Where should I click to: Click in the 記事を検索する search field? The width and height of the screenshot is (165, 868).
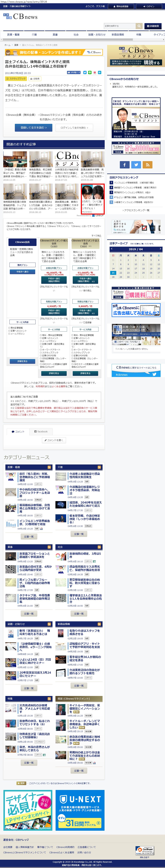coord(120,26)
